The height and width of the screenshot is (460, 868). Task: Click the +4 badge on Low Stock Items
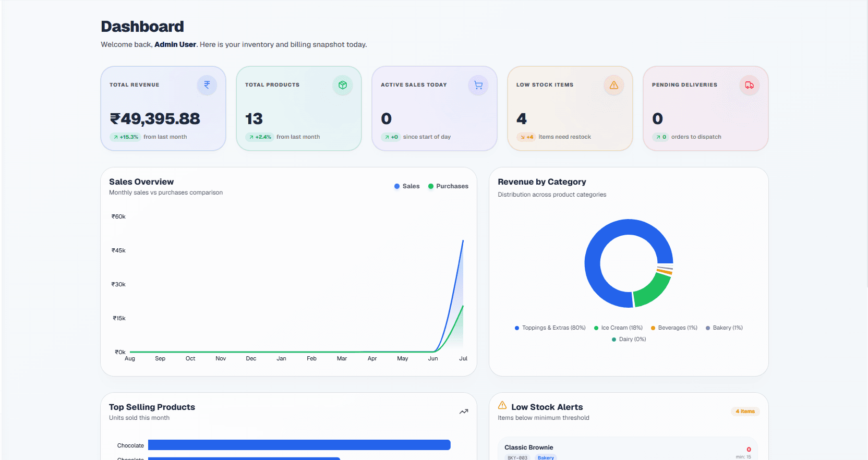[x=526, y=137]
